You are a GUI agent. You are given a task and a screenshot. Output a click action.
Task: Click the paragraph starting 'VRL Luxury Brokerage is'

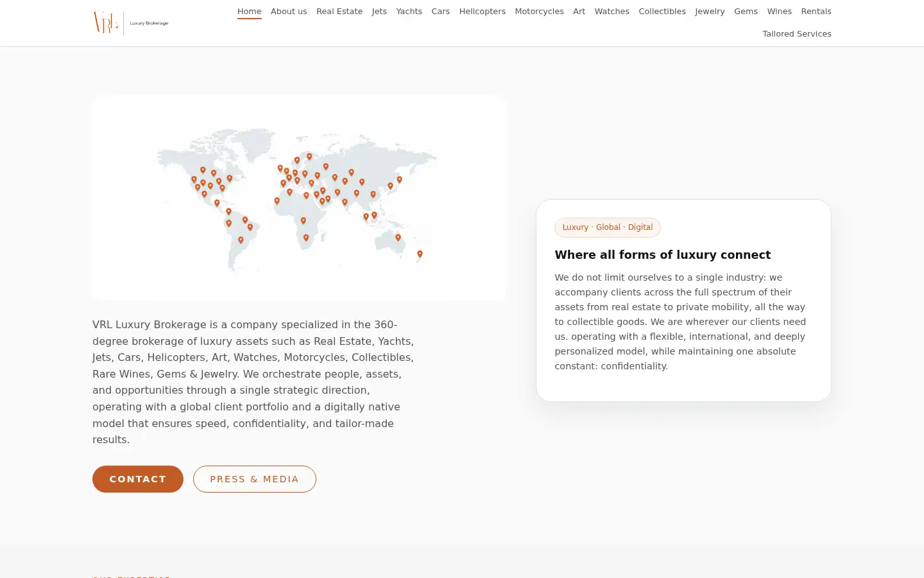(253, 382)
